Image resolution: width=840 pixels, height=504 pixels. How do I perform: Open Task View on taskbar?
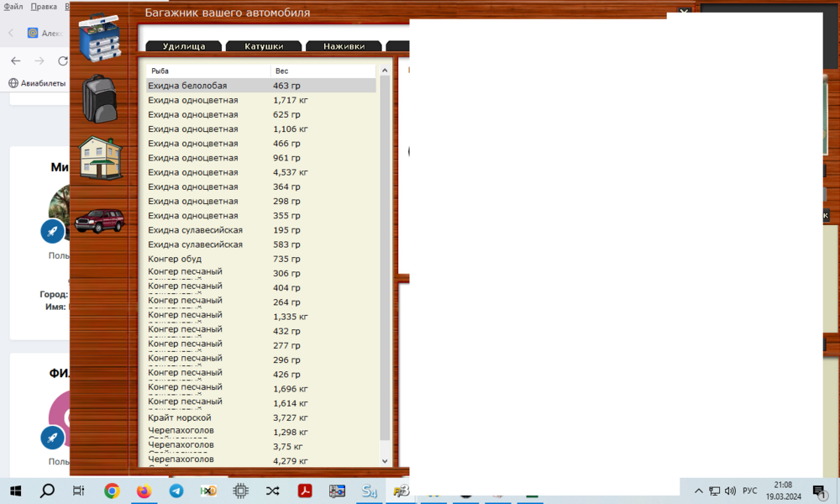click(78, 491)
